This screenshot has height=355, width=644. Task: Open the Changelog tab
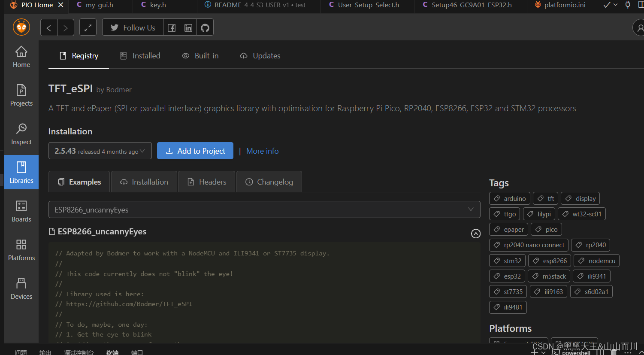(x=269, y=182)
